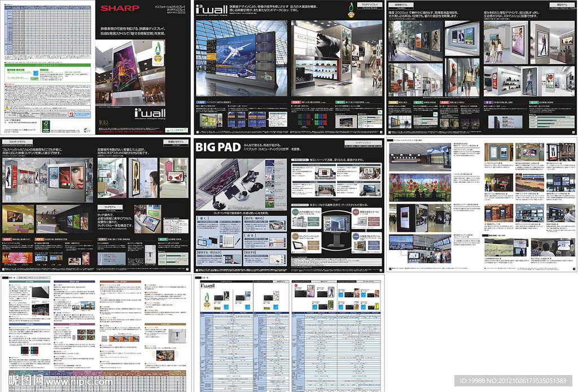Click the 書く section heading
The width and height of the screenshot is (578, 392).
pyautogui.click(x=203, y=218)
